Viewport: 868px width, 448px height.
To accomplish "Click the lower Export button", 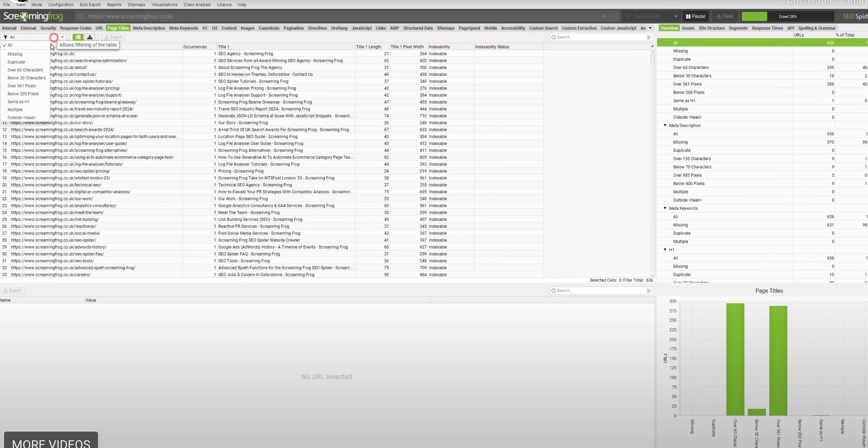I will coord(12,291).
